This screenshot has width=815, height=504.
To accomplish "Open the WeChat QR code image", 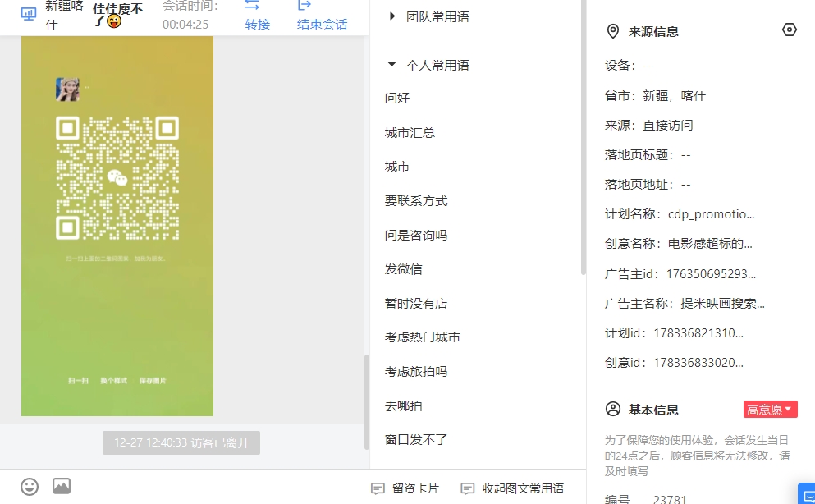I will tap(117, 226).
